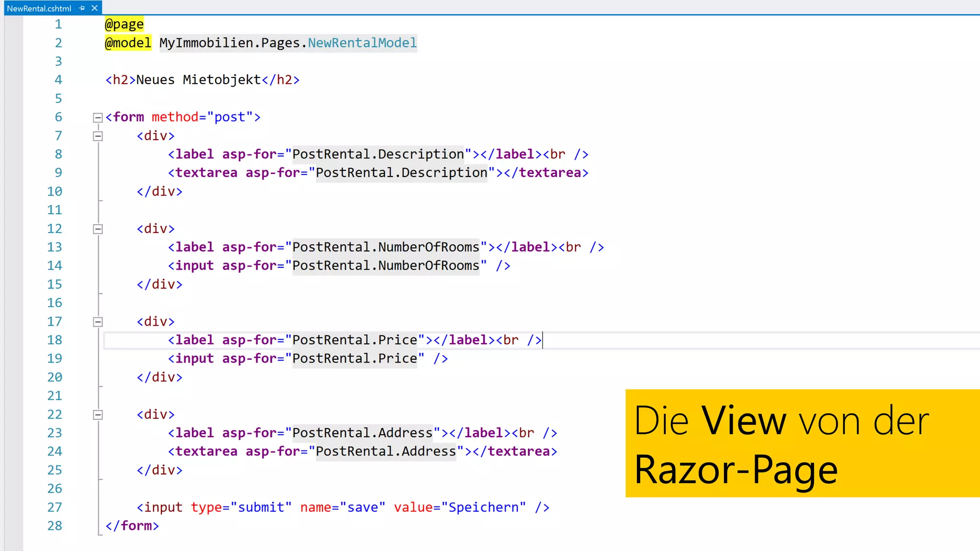Click line number 3 in the gutter
The image size is (980, 551).
coord(58,61)
